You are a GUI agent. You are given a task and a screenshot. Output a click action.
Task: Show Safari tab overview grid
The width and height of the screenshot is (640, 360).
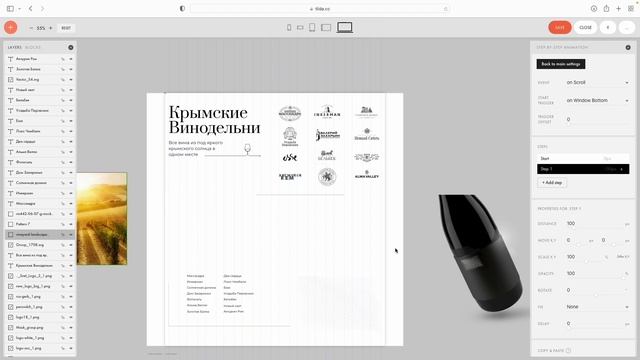tap(631, 9)
